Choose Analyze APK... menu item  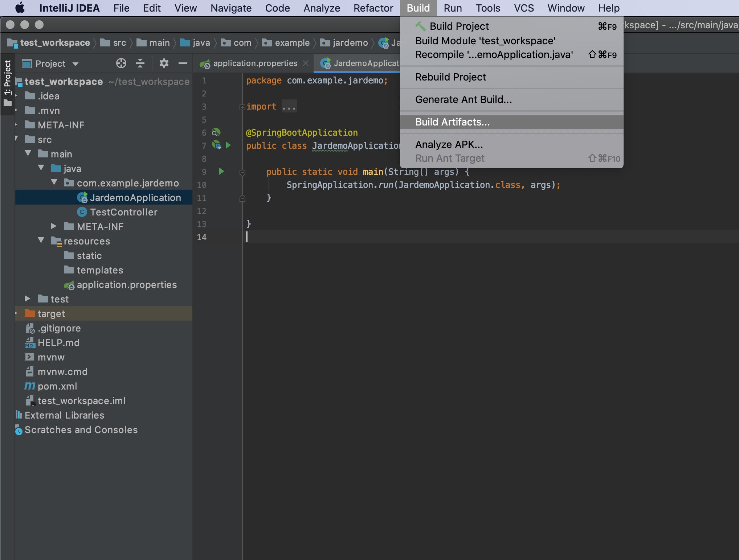511,145
